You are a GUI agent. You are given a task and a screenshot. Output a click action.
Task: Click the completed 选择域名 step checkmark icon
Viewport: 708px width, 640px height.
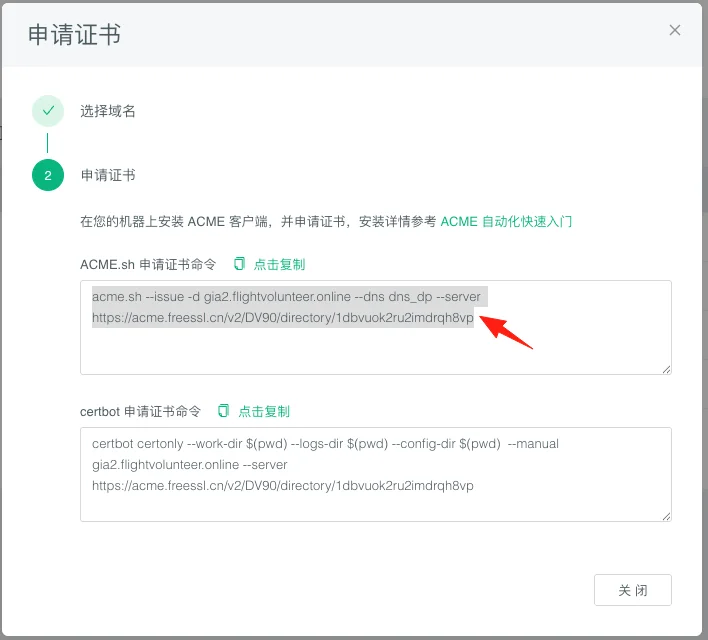(48, 111)
